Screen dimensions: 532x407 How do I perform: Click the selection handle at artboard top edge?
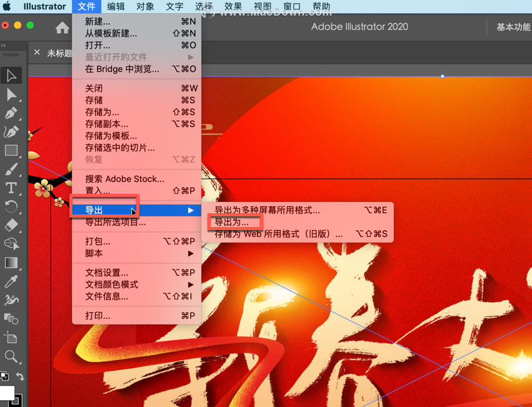(443, 77)
